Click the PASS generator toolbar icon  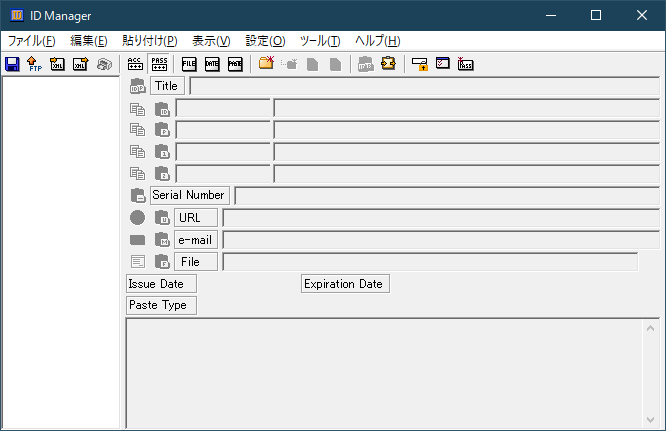[466, 64]
